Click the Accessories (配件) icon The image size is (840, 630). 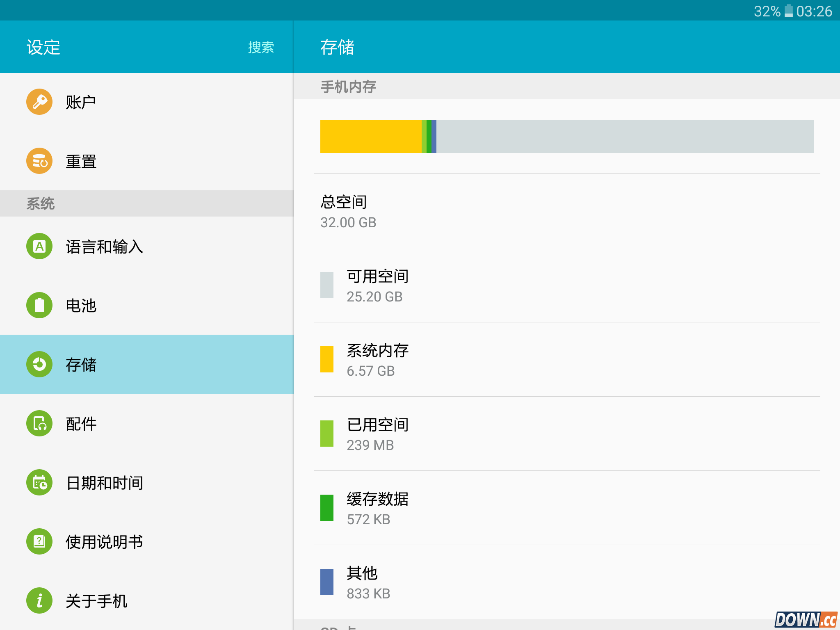click(39, 423)
